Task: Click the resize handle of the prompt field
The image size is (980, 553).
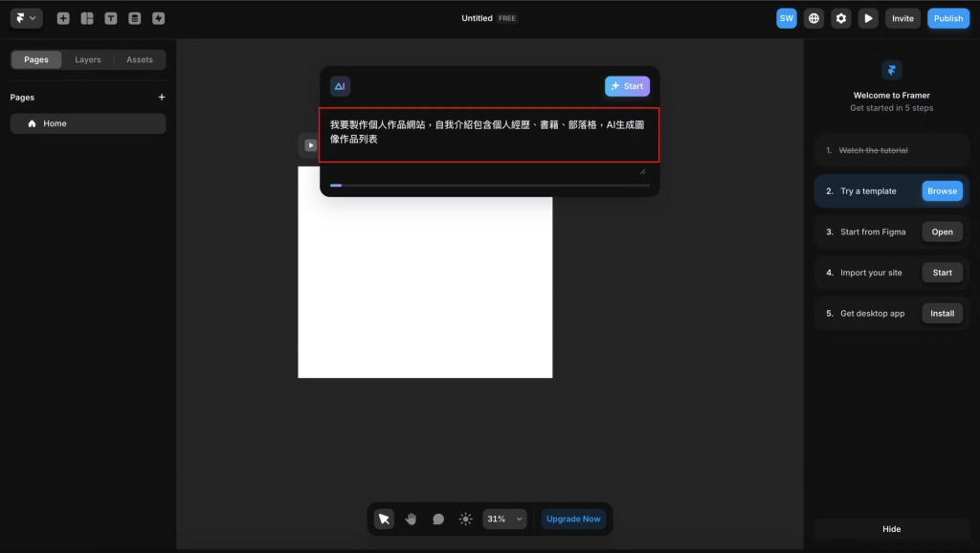Action: click(642, 171)
